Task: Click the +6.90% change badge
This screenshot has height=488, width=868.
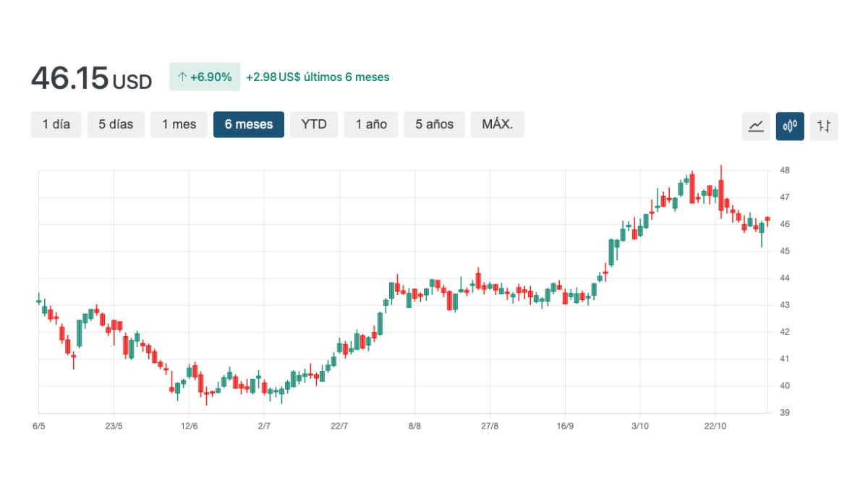Action: point(205,77)
